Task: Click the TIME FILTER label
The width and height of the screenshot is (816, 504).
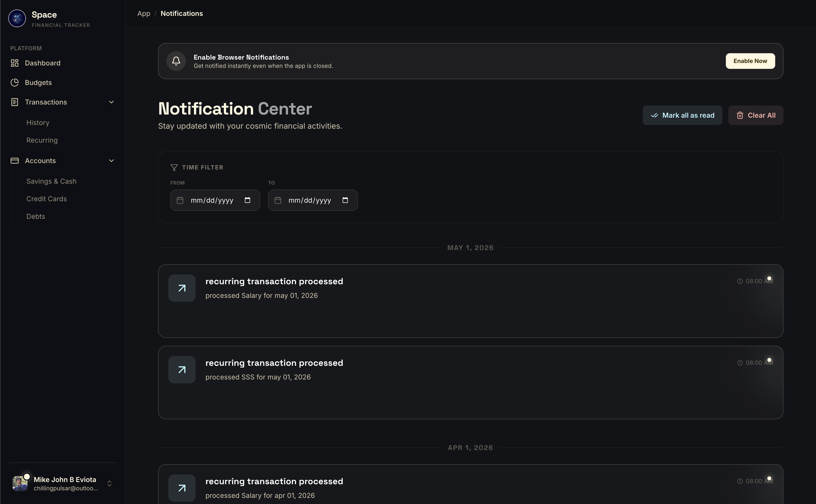Action: [203, 167]
